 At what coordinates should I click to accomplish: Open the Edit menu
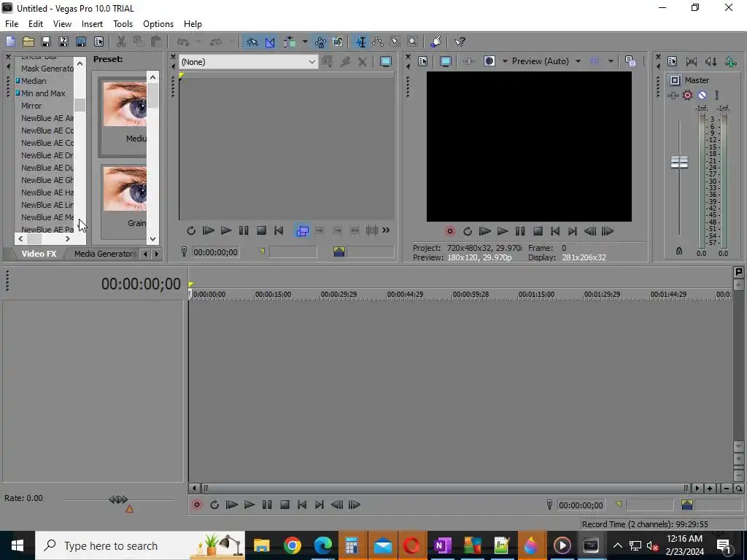pos(36,24)
